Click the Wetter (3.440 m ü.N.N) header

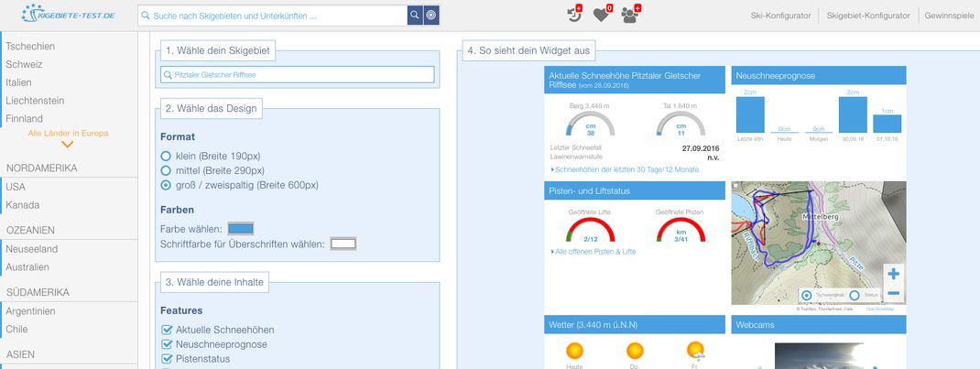pos(635,325)
